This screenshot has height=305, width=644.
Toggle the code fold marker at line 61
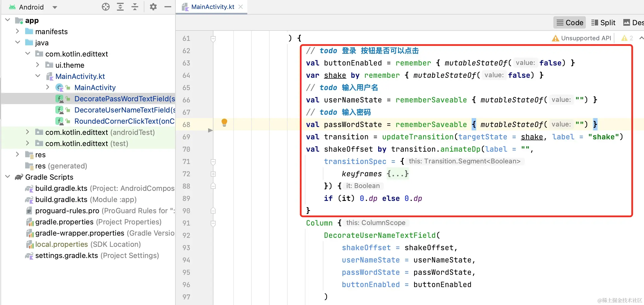pos(213,39)
